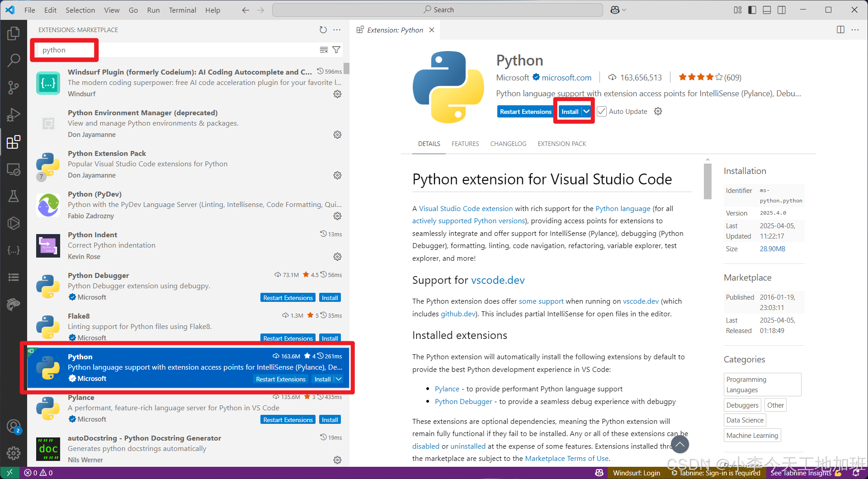The height and width of the screenshot is (479, 868).
Task: Click the scroll-to-top round button
Action: point(679,444)
